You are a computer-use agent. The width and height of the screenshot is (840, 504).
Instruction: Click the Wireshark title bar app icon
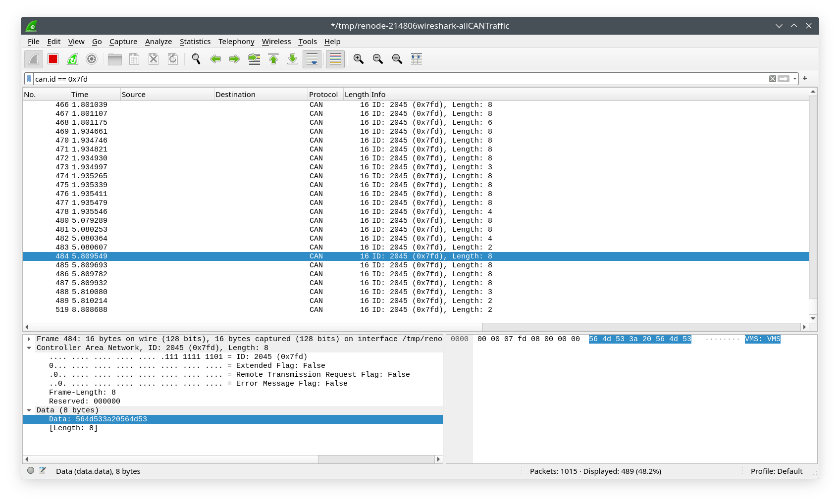(32, 26)
